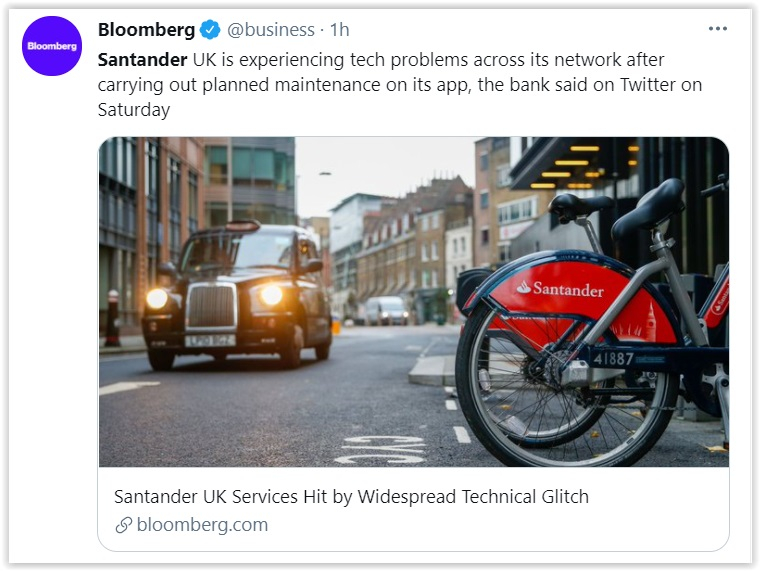Click the white van in background
Viewport: 760px width, 571px height.
(x=386, y=310)
